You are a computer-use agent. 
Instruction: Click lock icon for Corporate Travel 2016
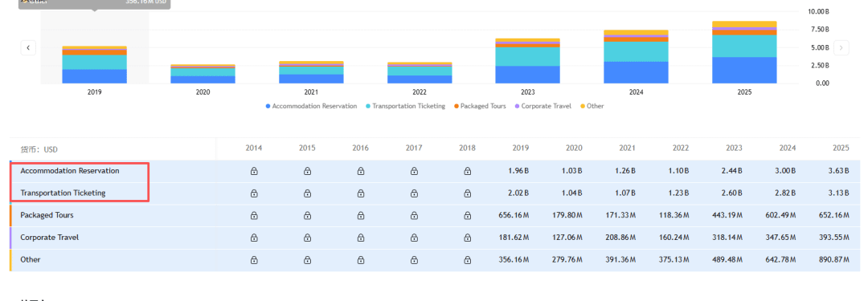(x=361, y=238)
